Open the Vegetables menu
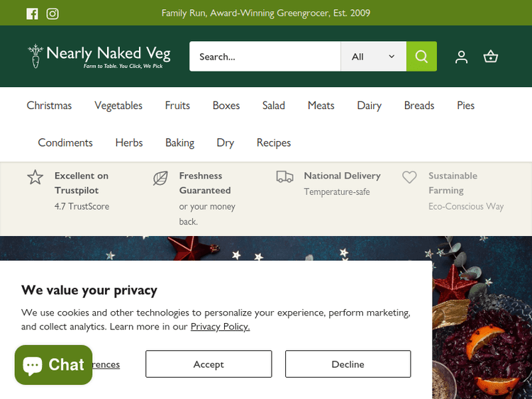Image resolution: width=532 pixels, height=399 pixels. [118, 106]
